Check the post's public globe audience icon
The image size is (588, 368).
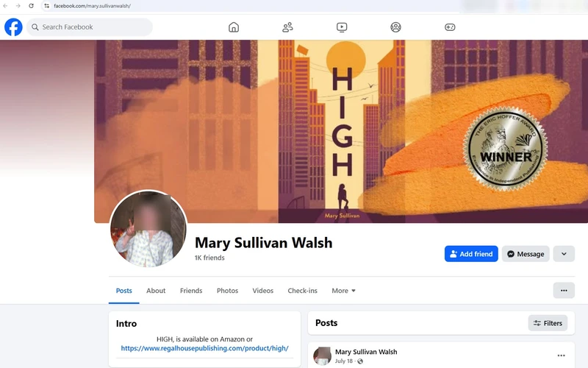tap(360, 361)
